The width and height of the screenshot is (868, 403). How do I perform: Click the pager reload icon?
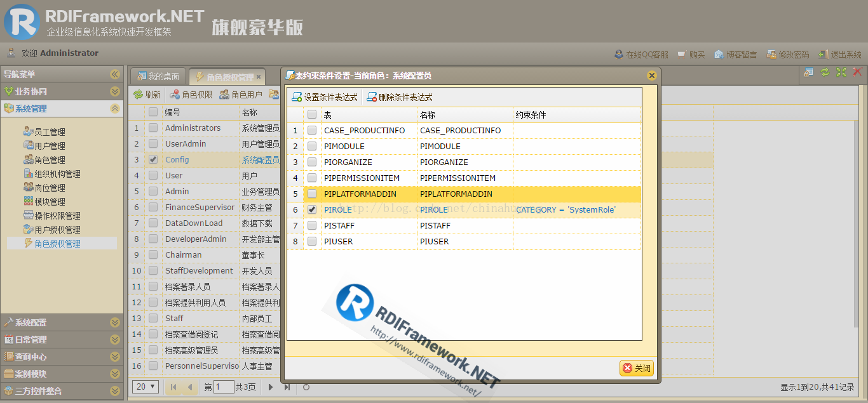pyautogui.click(x=306, y=386)
